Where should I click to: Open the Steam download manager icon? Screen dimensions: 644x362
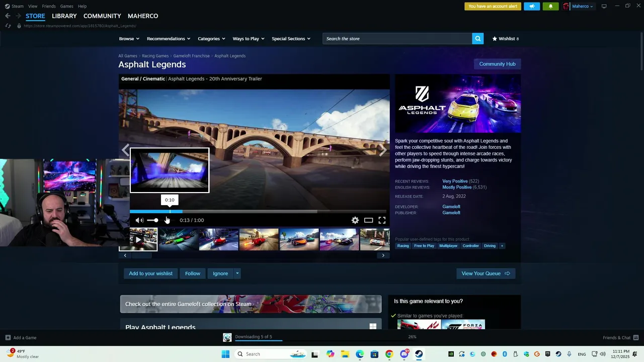(227, 337)
